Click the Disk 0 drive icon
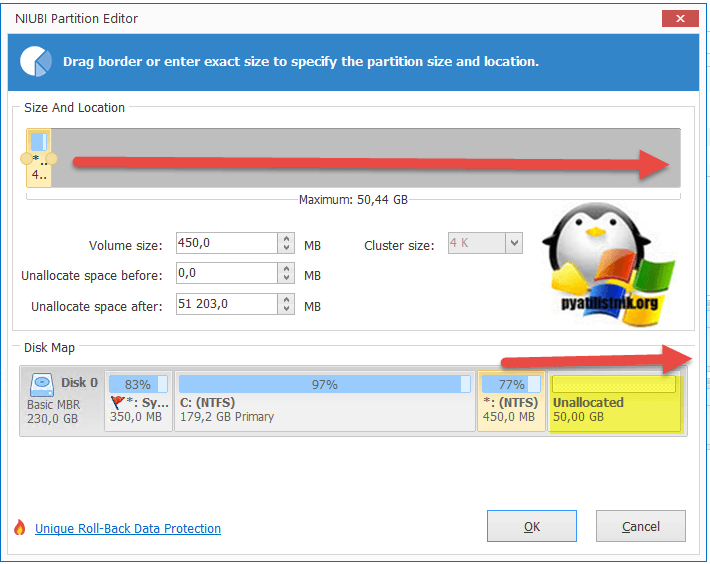Viewport: 710px width, 564px height. coord(42,384)
